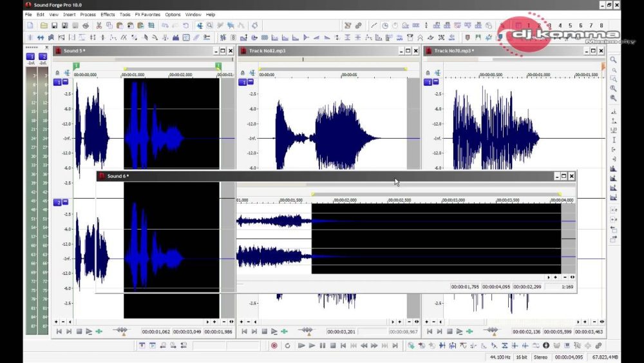Open the Process menu

coord(88,14)
